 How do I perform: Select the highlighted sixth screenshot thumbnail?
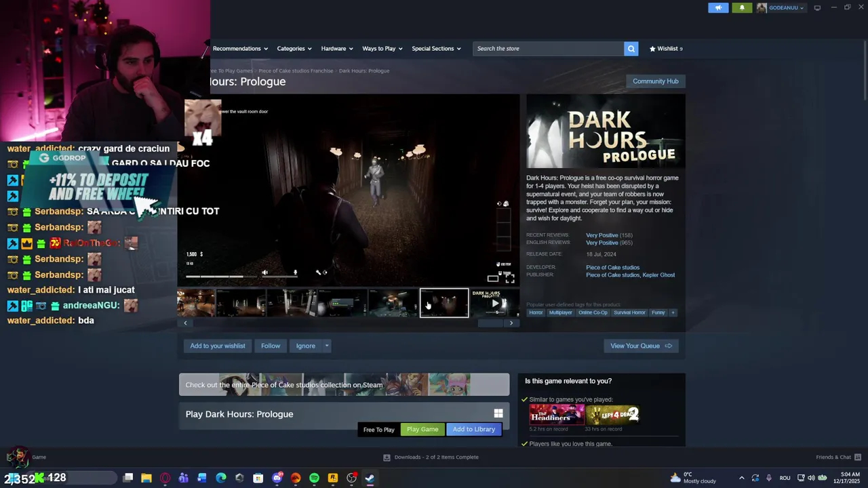click(x=444, y=303)
